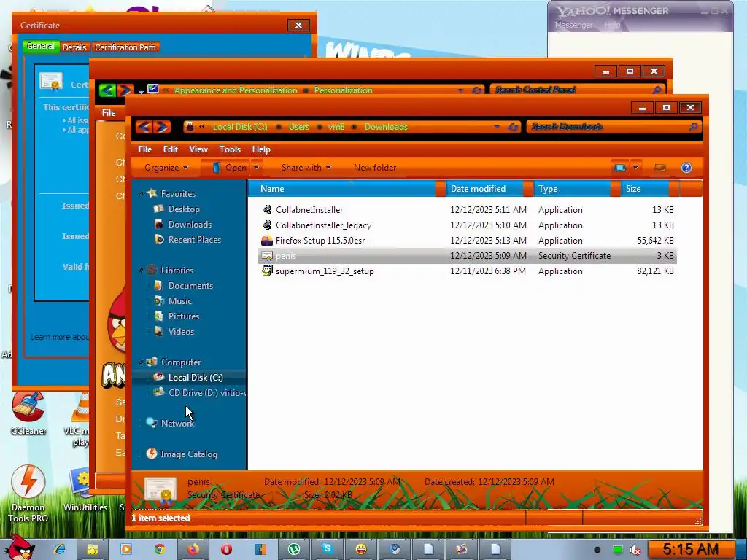Open Yahoo Messenger smiley taskbar icon
This screenshot has height=560, width=747.
tap(361, 549)
